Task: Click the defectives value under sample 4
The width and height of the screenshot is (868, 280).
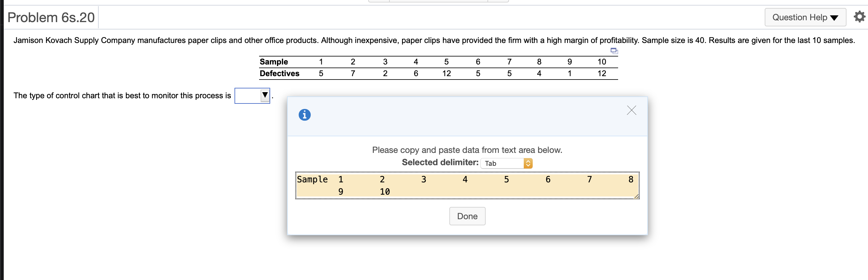Action: point(416,73)
